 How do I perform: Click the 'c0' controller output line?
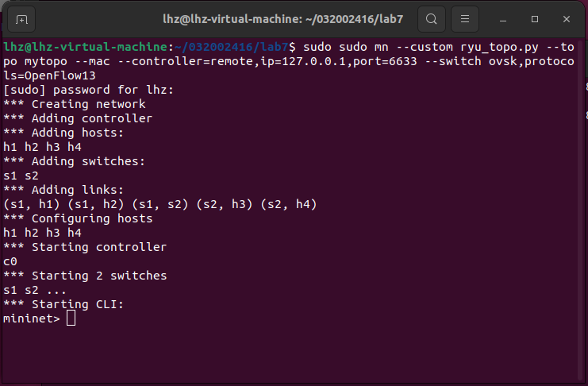pos(10,261)
